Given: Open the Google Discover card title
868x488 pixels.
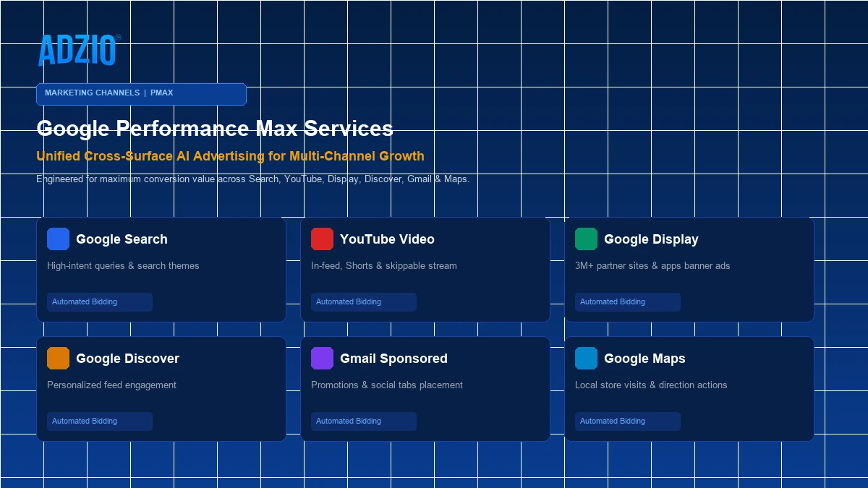Looking at the screenshot, I should pos(127,359).
